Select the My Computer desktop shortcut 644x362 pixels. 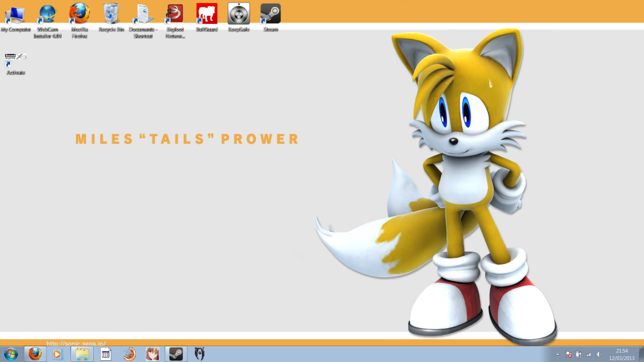tap(16, 18)
